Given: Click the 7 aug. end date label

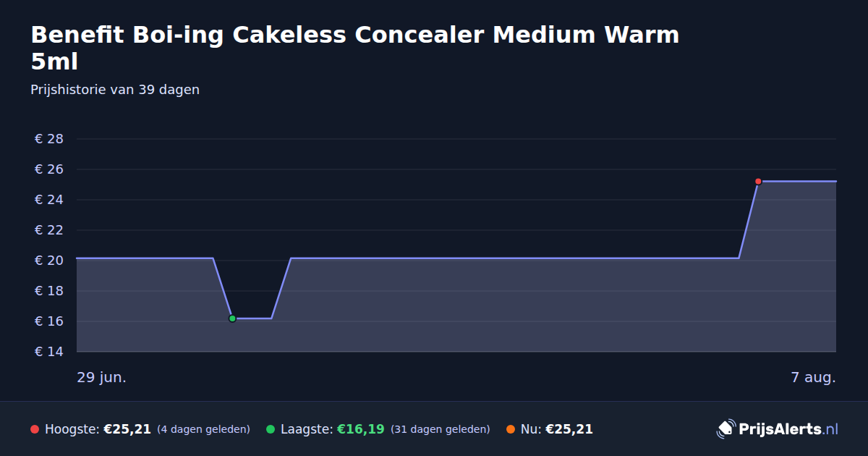Looking at the screenshot, I should pos(814,378).
